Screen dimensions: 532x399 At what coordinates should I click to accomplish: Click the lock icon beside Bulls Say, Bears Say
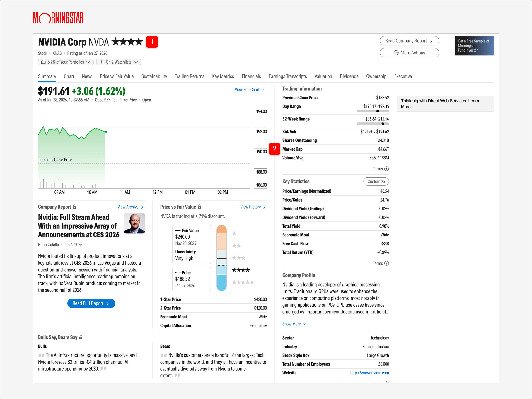click(x=81, y=337)
